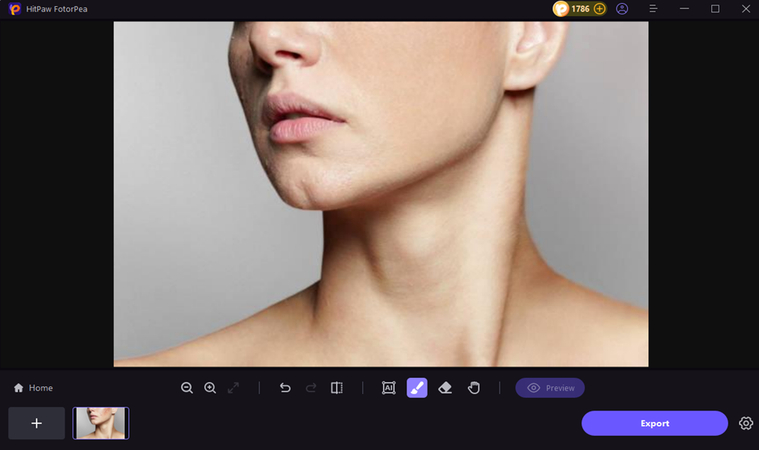Click the fit-to-screen expand arrows icon
The height and width of the screenshot is (450, 759).
point(233,388)
